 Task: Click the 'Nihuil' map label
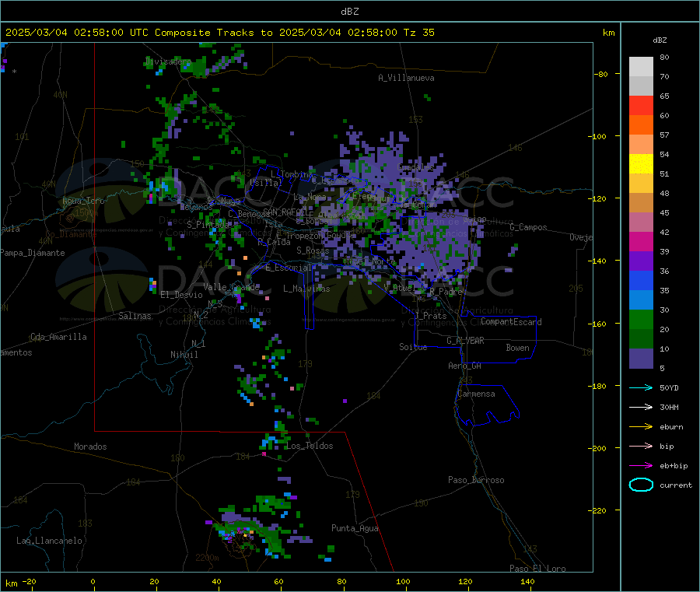coord(184,355)
